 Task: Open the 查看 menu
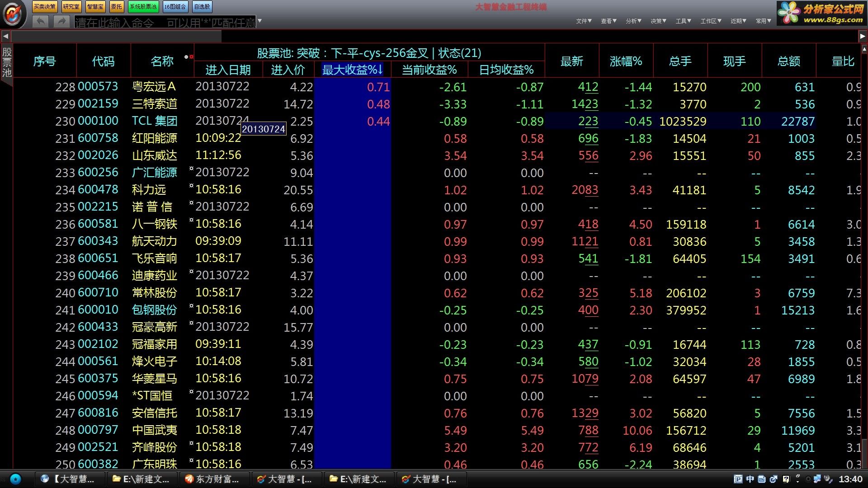(x=609, y=21)
